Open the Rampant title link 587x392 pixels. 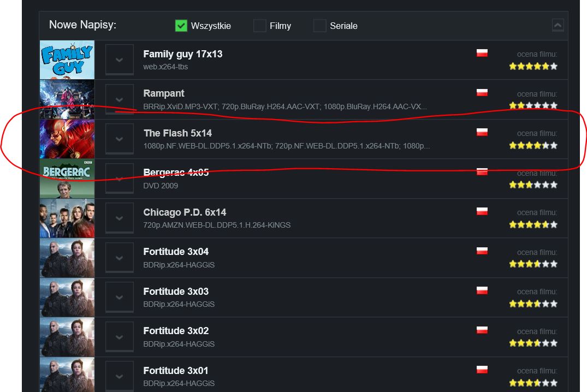pos(164,93)
